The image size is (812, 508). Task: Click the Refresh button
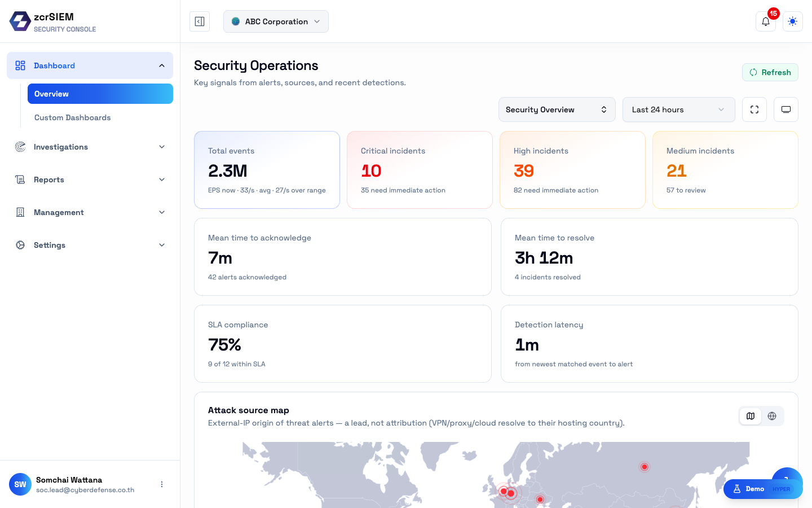click(x=770, y=72)
